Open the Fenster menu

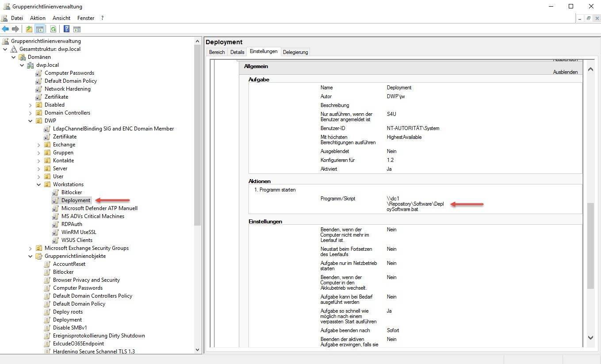pyautogui.click(x=86, y=18)
